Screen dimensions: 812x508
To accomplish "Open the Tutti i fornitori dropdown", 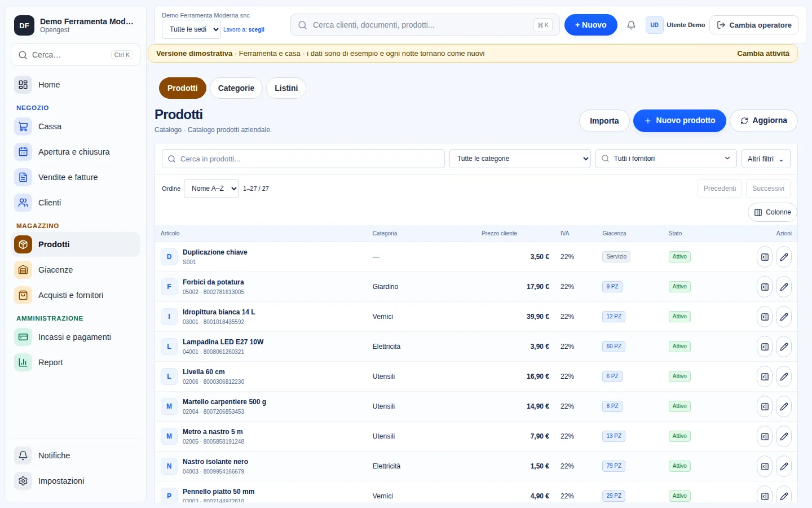I will coord(666,159).
